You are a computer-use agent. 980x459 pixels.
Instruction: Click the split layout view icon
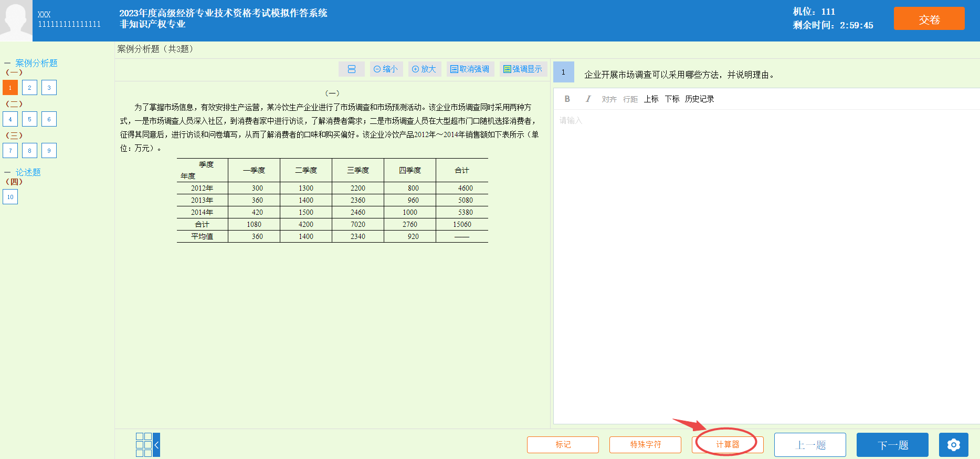point(352,69)
